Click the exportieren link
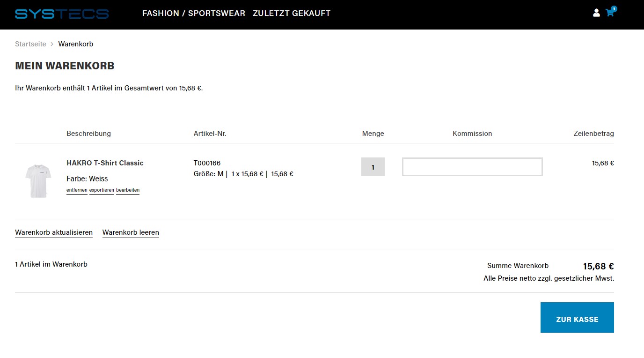Viewport: 644px width, 358px height. click(x=102, y=190)
